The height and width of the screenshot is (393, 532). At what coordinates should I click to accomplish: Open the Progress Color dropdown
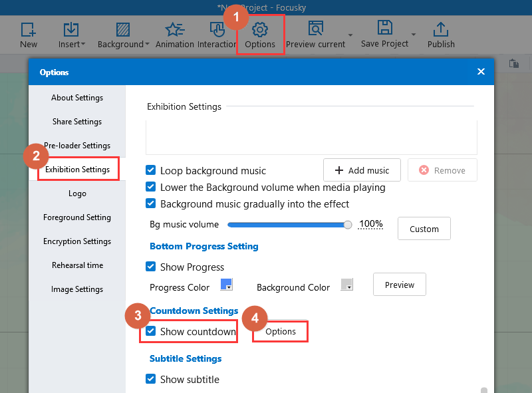pos(226,284)
